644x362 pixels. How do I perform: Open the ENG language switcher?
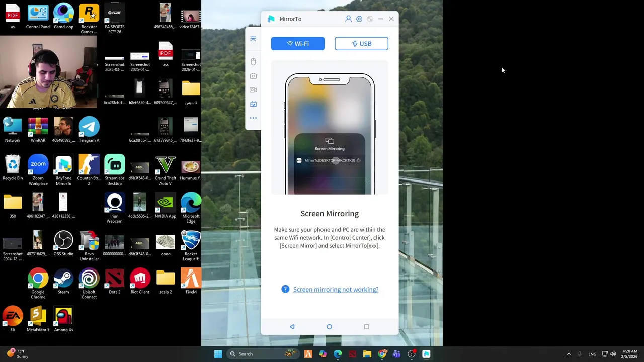592,354
